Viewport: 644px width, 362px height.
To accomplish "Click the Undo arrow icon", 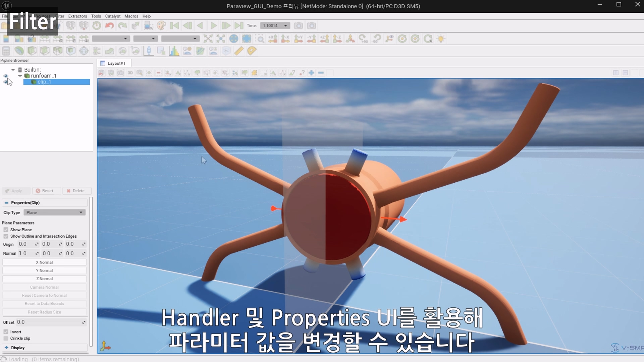I will point(109,25).
